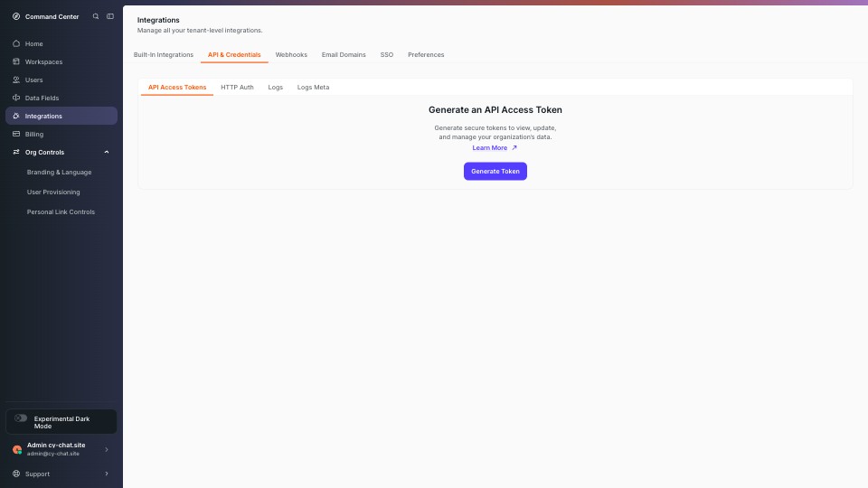Click the Data Fields icon

pos(16,98)
